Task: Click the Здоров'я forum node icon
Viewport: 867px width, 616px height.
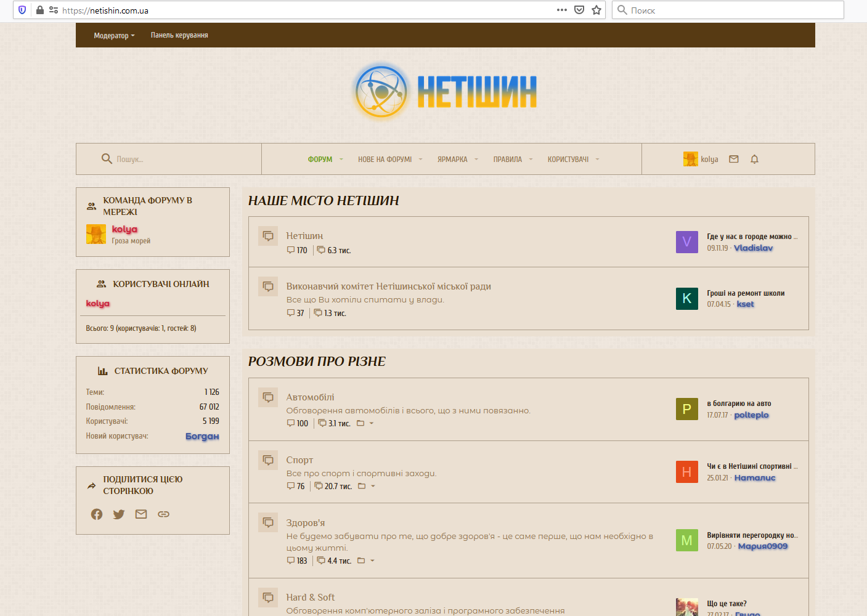Action: [x=268, y=522]
